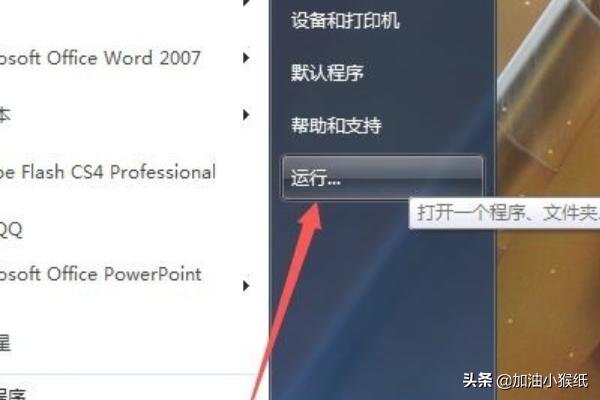Expand the Word 2007 jump list arrow
The width and height of the screenshot is (600, 400).
point(246,58)
